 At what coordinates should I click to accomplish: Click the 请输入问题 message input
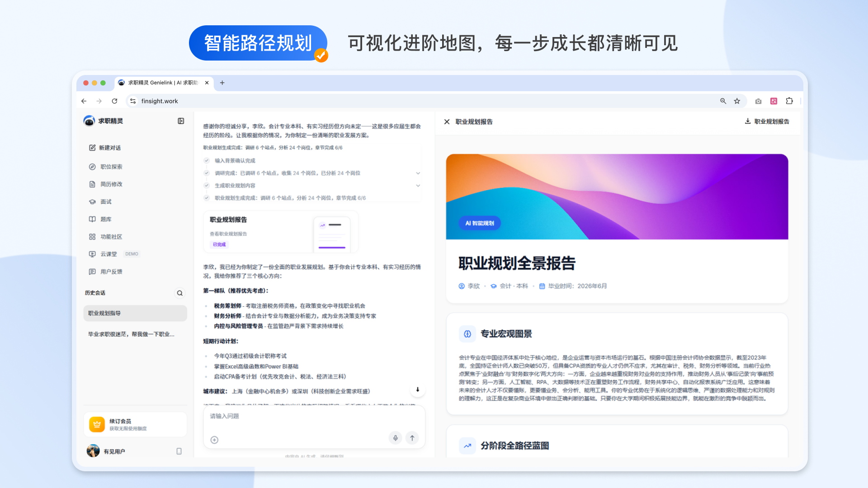[314, 417]
